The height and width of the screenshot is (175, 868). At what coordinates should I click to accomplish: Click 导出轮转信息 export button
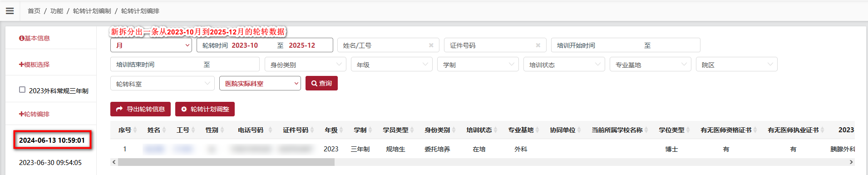pos(140,109)
